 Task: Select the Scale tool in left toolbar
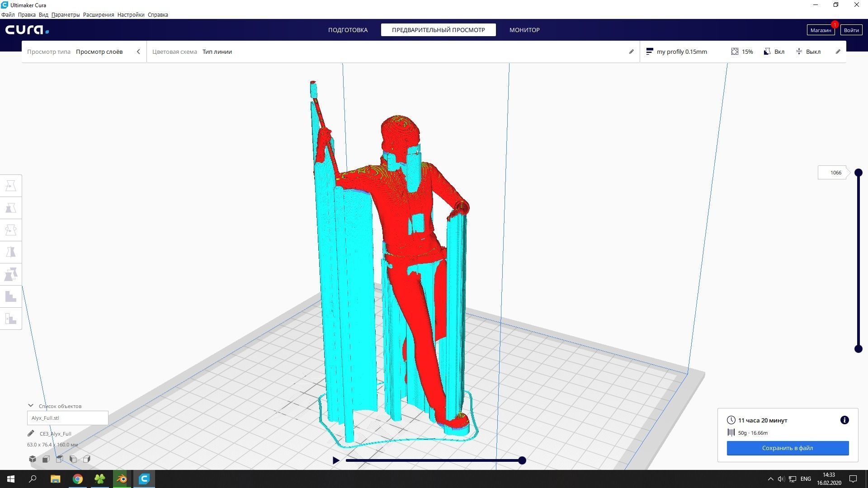11,208
